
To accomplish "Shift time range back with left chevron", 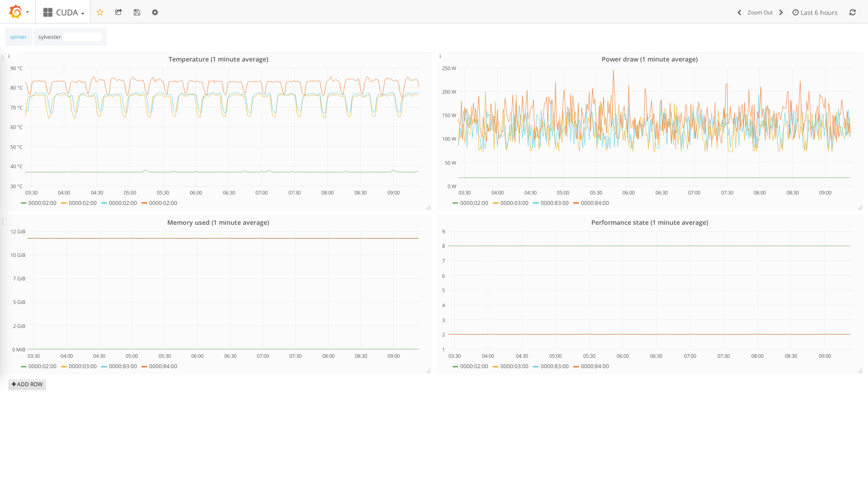I will coord(739,13).
